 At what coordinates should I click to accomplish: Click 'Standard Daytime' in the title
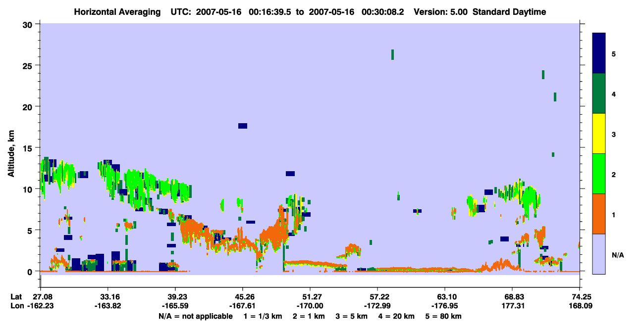(x=509, y=12)
